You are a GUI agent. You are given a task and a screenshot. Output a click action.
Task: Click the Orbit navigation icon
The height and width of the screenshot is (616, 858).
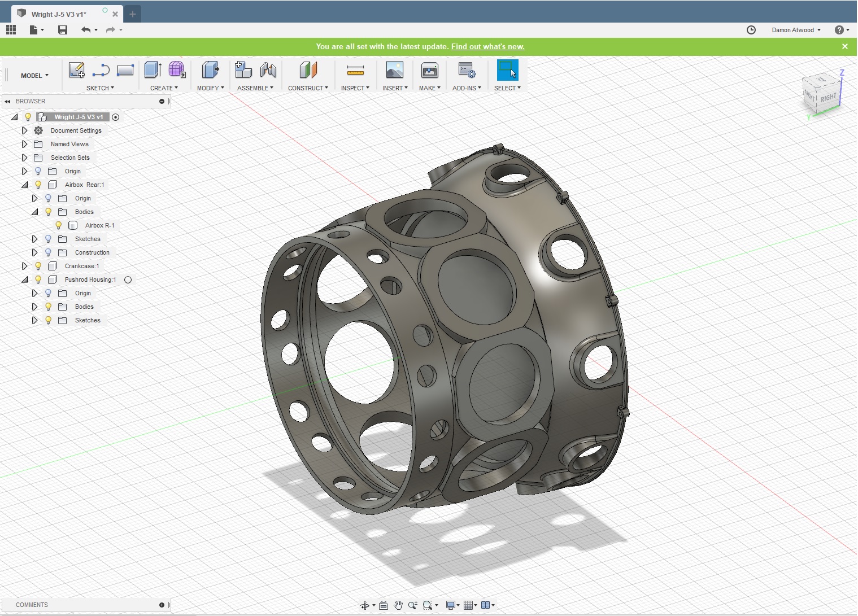coord(365,605)
